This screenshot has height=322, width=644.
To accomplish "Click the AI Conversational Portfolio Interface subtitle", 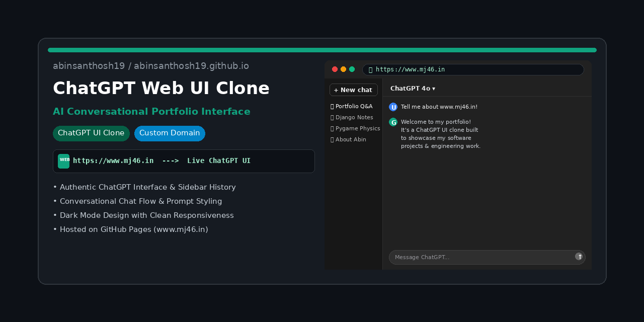I will [151, 112].
